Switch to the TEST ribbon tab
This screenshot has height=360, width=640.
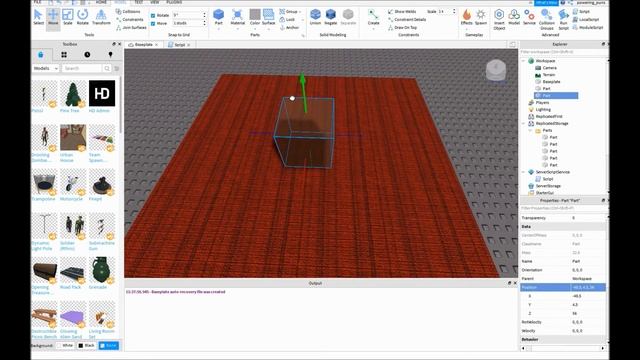139,2
